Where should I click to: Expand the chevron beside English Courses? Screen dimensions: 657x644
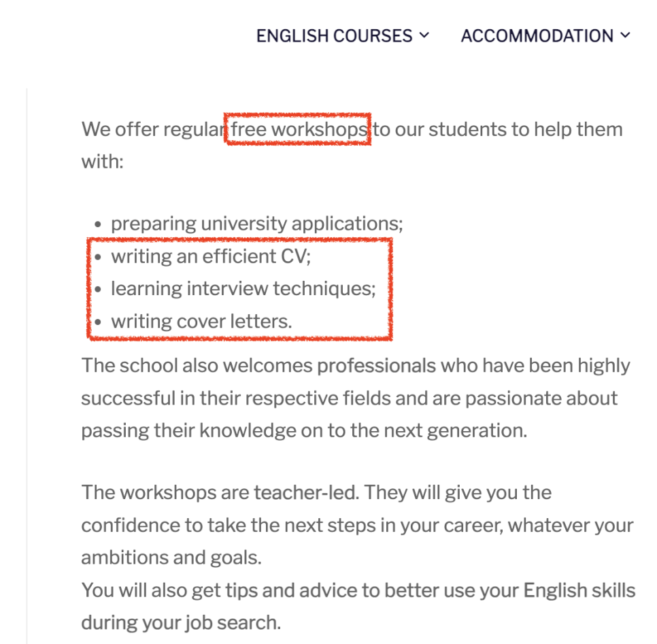tap(424, 35)
